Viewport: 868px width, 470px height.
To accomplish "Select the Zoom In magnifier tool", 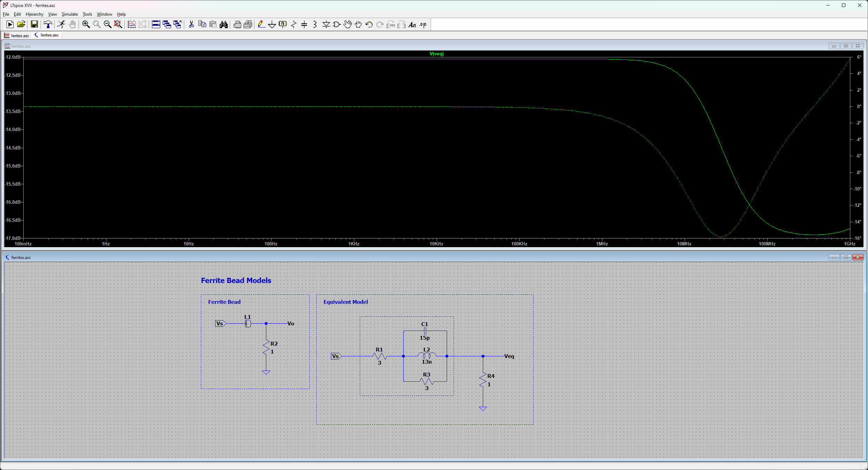I will pos(86,24).
